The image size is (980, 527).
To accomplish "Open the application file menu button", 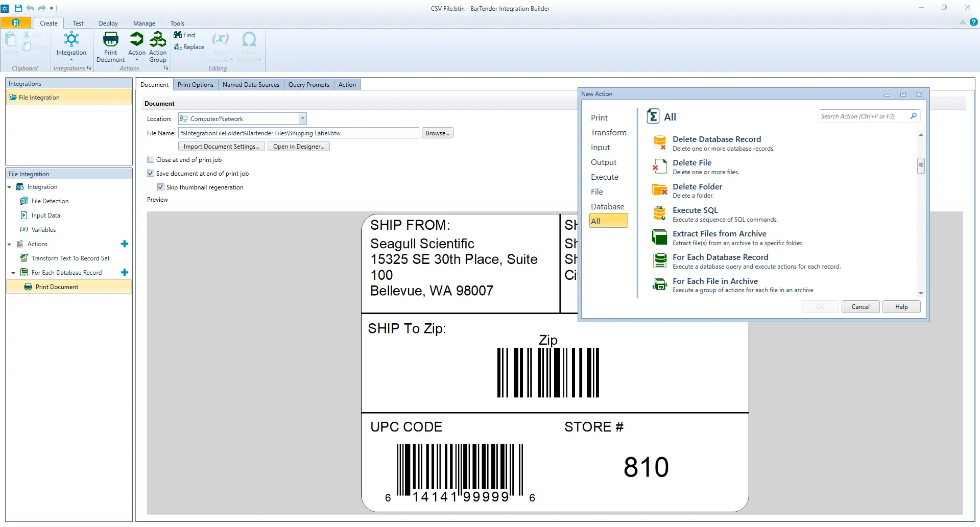I will pos(16,23).
